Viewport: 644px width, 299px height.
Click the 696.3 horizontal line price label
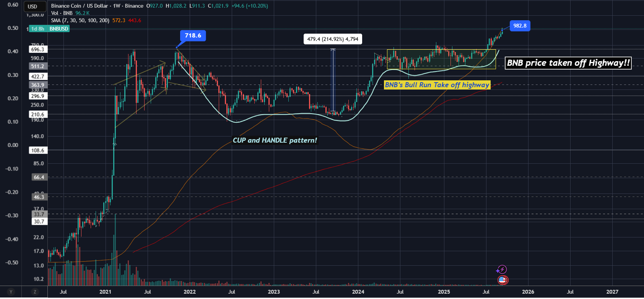coord(37,49)
